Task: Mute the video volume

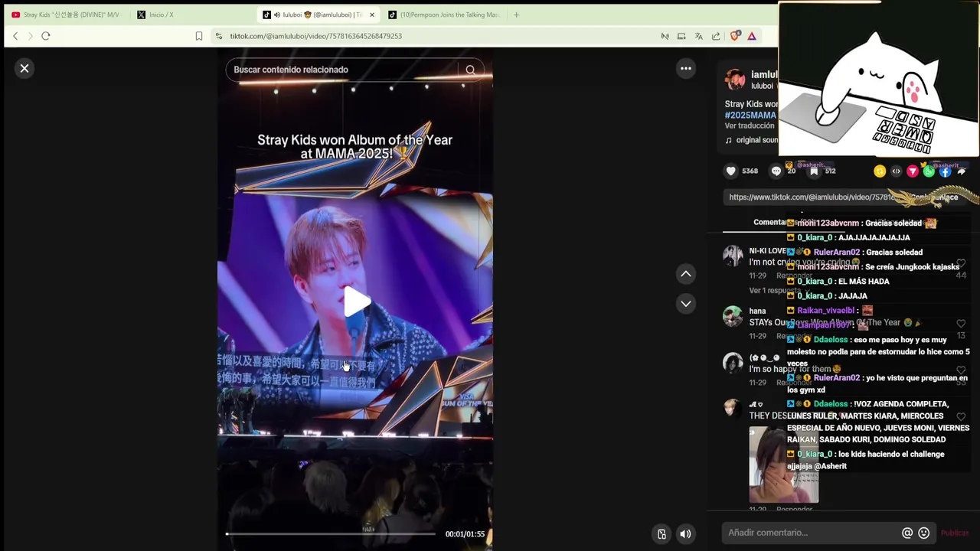Action: click(685, 534)
